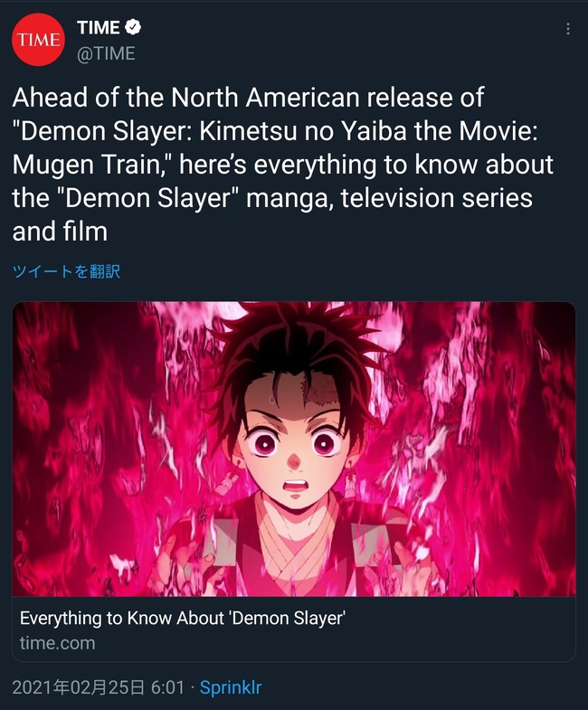The image size is (588, 710).
Task: Select the 2021年02月25日 6:01 timestamp
Action: point(99,687)
